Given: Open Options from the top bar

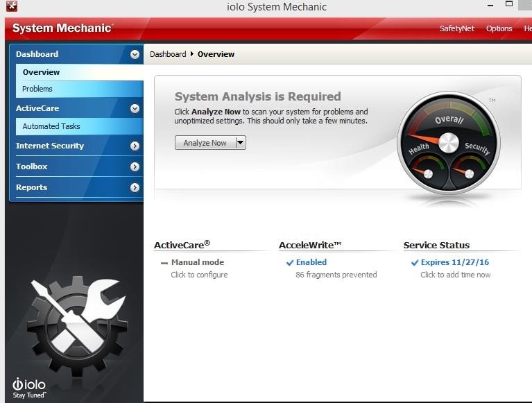Looking at the screenshot, I should tap(499, 28).
